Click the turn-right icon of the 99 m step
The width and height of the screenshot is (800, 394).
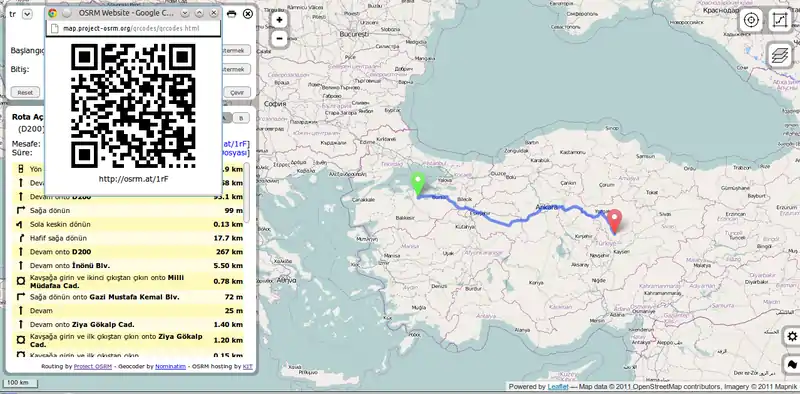[21, 210]
